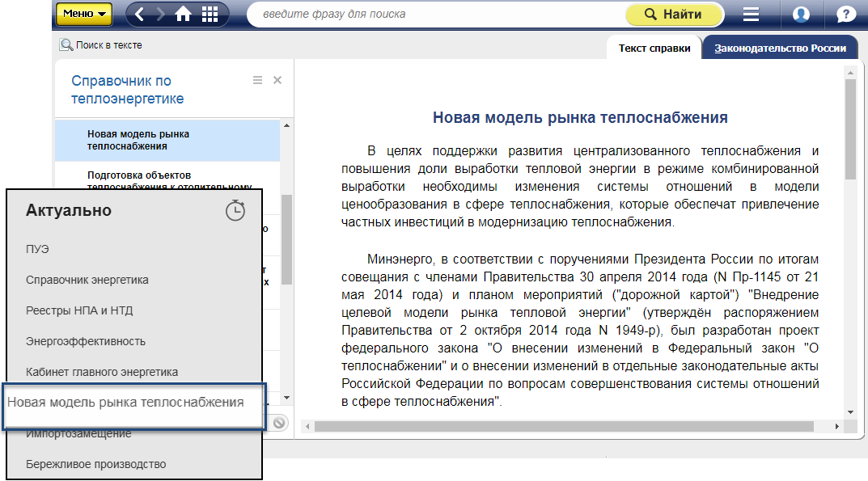The width and height of the screenshot is (868, 481).
Task: Click the forward navigation arrow
Action: coord(160,14)
